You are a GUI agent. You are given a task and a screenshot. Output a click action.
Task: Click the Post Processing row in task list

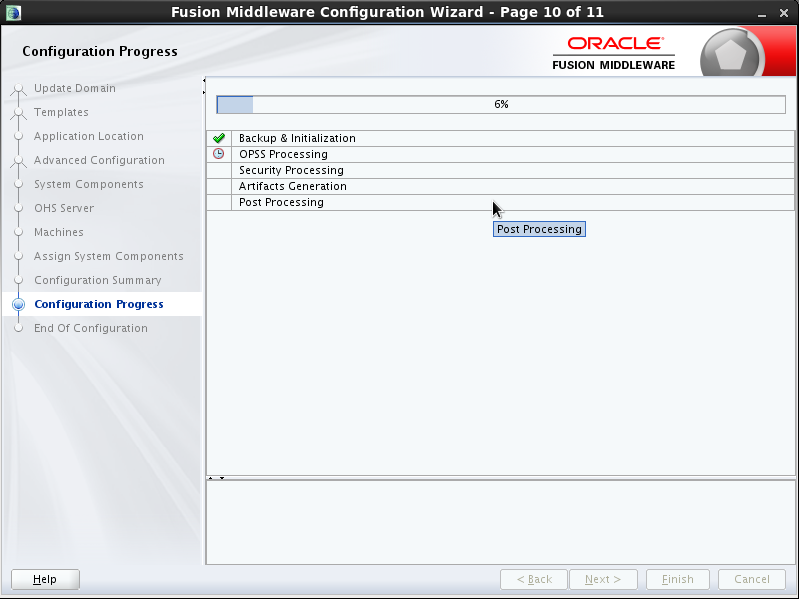pos(500,202)
